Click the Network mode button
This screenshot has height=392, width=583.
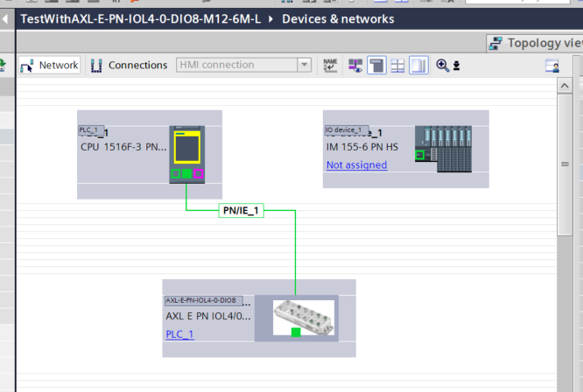click(49, 65)
